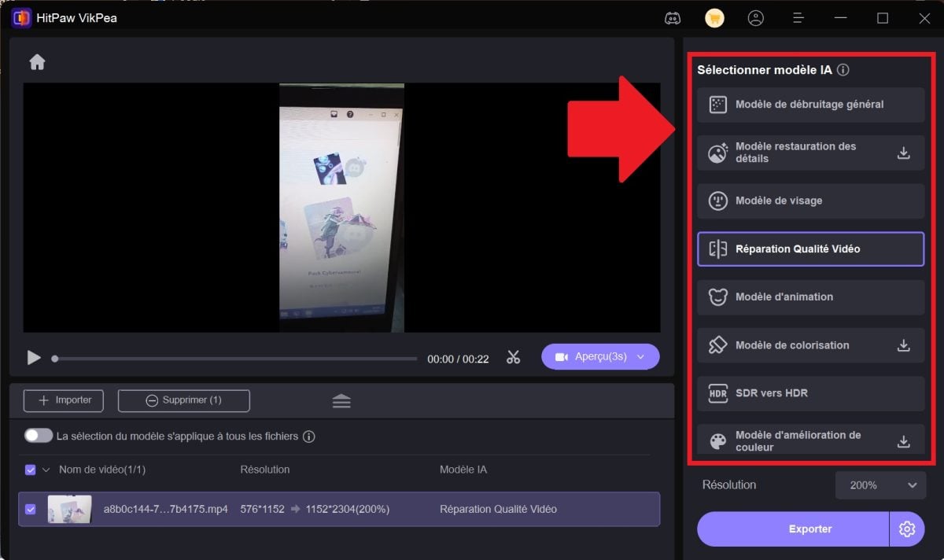Open the shopping cart purchase icon
This screenshot has height=560, width=944.
pyautogui.click(x=714, y=18)
